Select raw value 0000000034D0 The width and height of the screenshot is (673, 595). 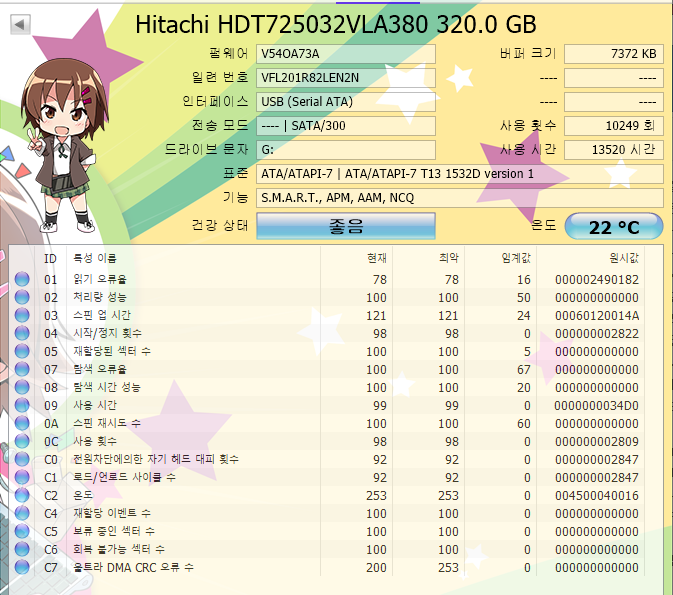point(597,406)
